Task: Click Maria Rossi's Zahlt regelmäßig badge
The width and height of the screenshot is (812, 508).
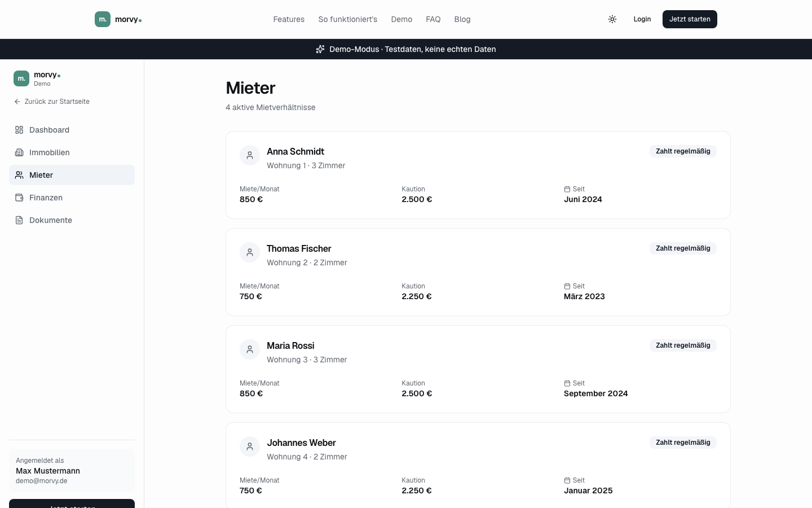Action: point(683,345)
